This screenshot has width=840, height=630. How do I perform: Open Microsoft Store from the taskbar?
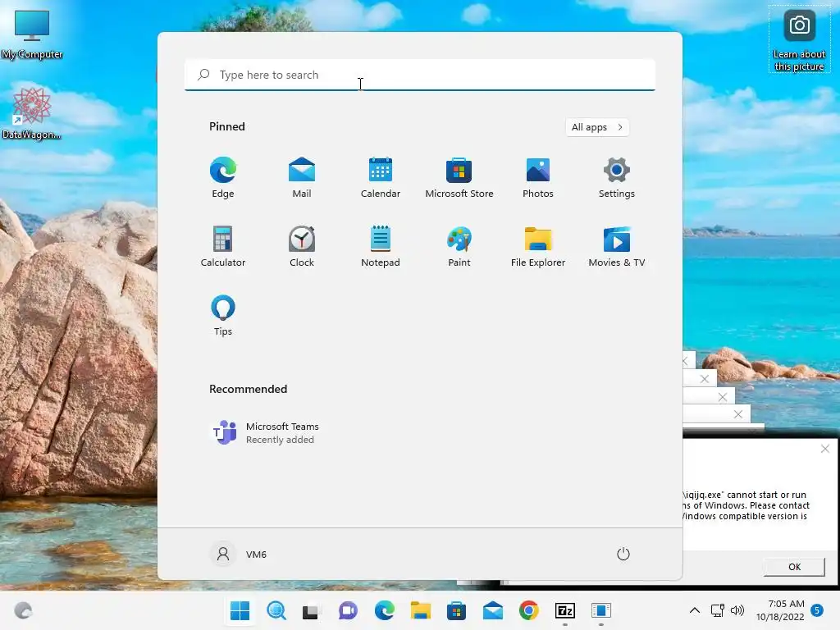point(456,610)
